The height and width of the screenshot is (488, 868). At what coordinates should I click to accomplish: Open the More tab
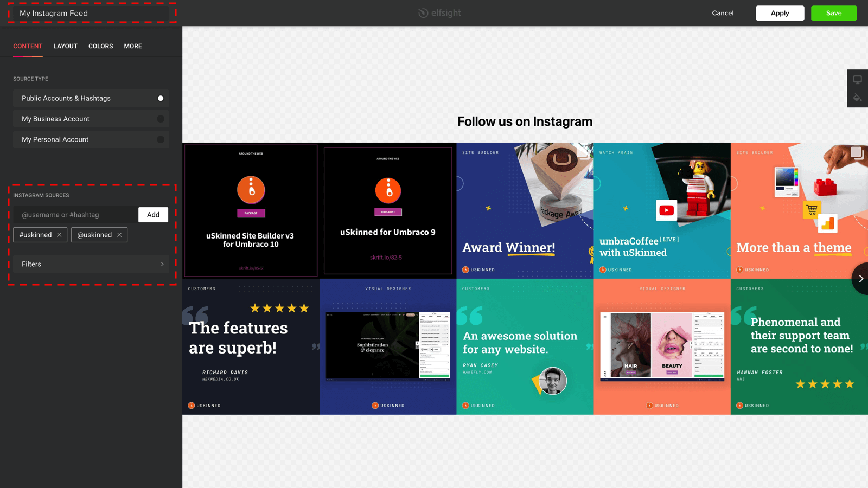tap(133, 46)
